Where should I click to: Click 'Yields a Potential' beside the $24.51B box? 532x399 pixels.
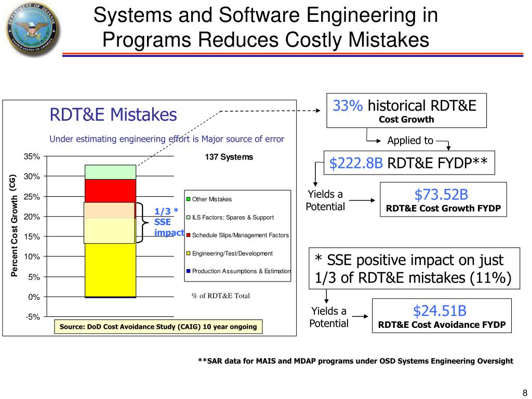pos(329,317)
